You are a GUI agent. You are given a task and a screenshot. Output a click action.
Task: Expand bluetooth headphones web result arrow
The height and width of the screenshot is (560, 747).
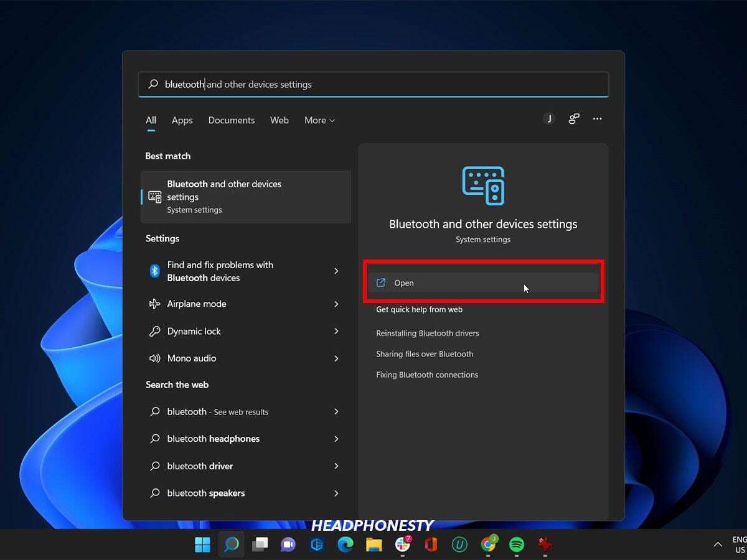[x=336, y=439]
